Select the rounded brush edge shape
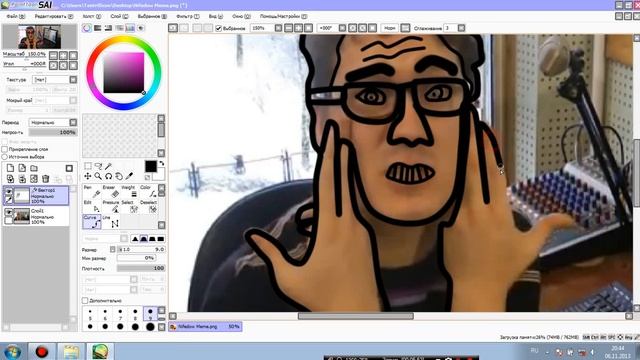640x360 pixels. pyautogui.click(x=144, y=239)
